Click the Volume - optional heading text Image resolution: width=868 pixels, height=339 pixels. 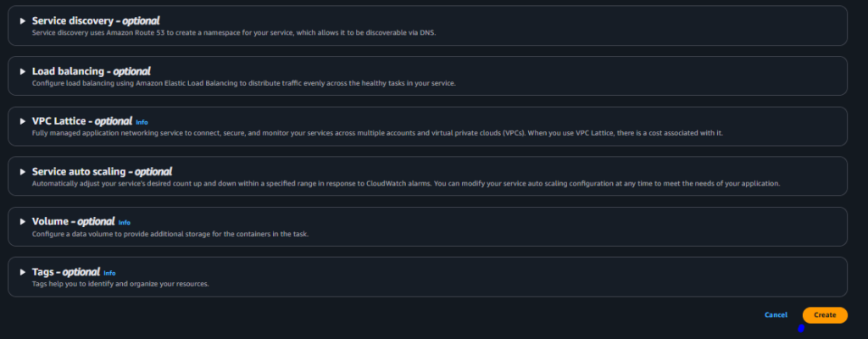click(x=73, y=221)
